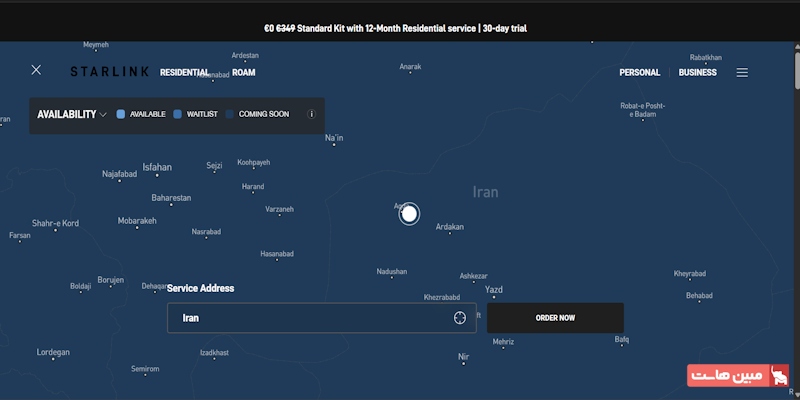
Task: Click the white location marker on map
Action: tap(409, 214)
